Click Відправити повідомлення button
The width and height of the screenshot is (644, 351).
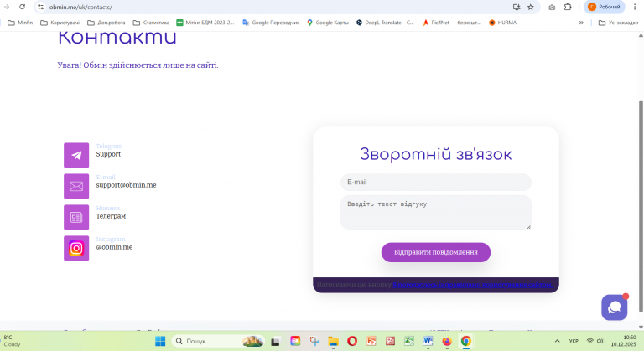tap(436, 252)
